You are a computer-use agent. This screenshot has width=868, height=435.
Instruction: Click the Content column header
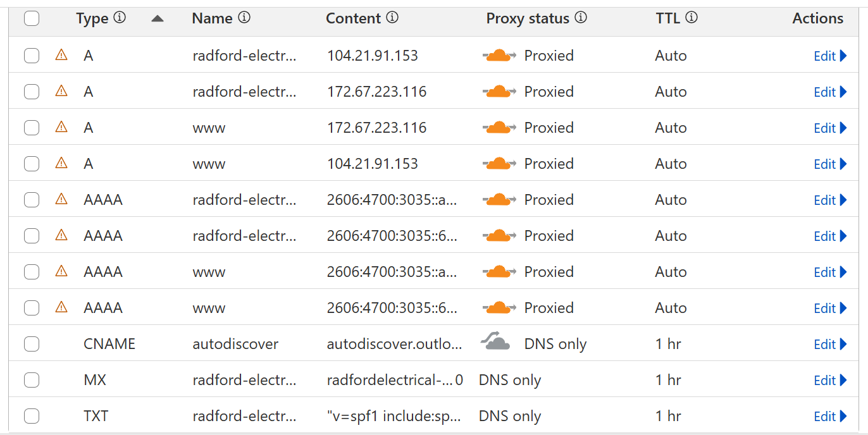tap(353, 18)
